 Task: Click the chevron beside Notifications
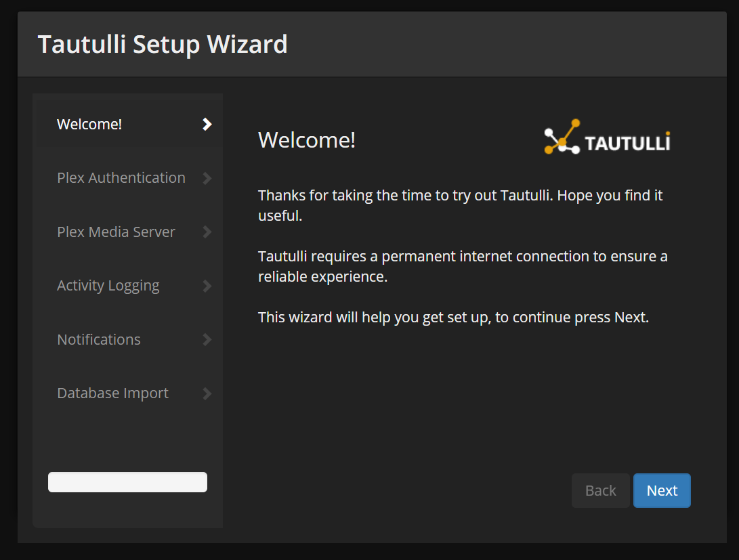pyautogui.click(x=207, y=339)
